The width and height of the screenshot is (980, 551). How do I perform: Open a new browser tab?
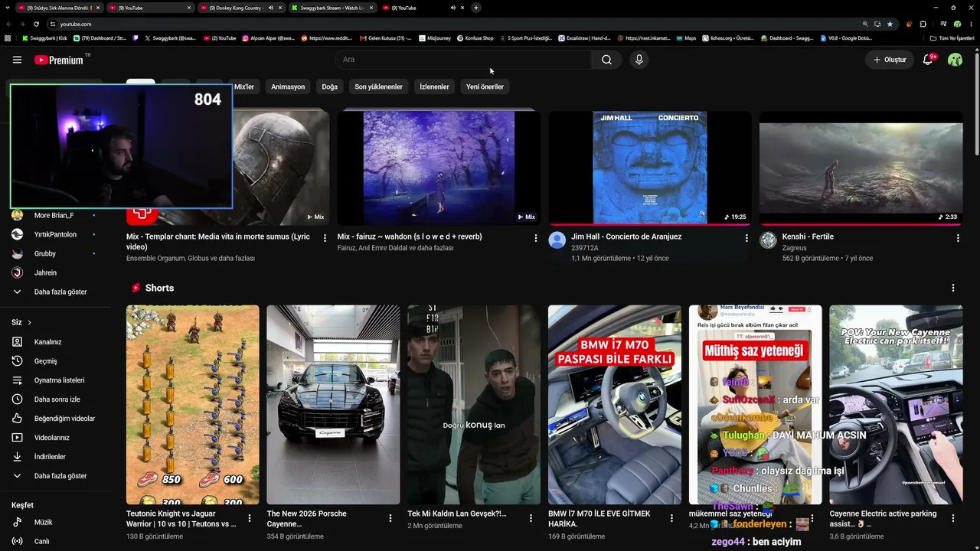click(x=475, y=8)
